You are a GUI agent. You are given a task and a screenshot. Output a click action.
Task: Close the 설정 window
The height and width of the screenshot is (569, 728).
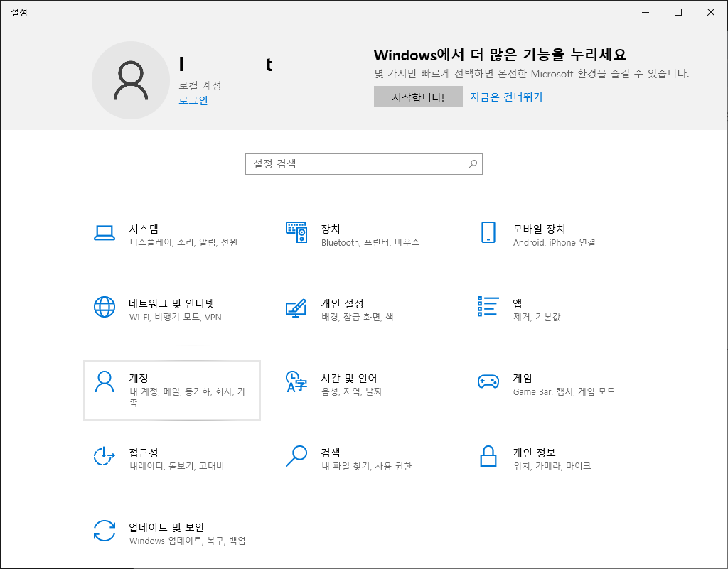tap(710, 12)
